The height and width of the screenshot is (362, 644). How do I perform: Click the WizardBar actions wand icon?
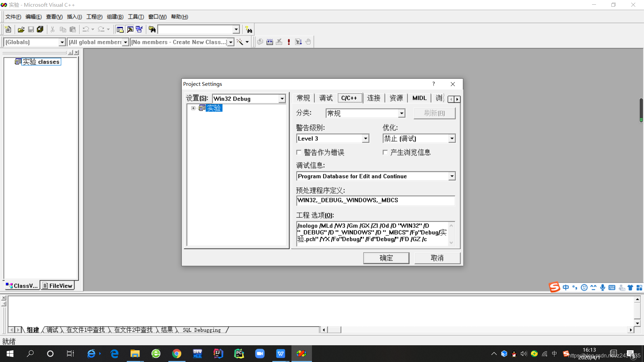(x=240, y=42)
